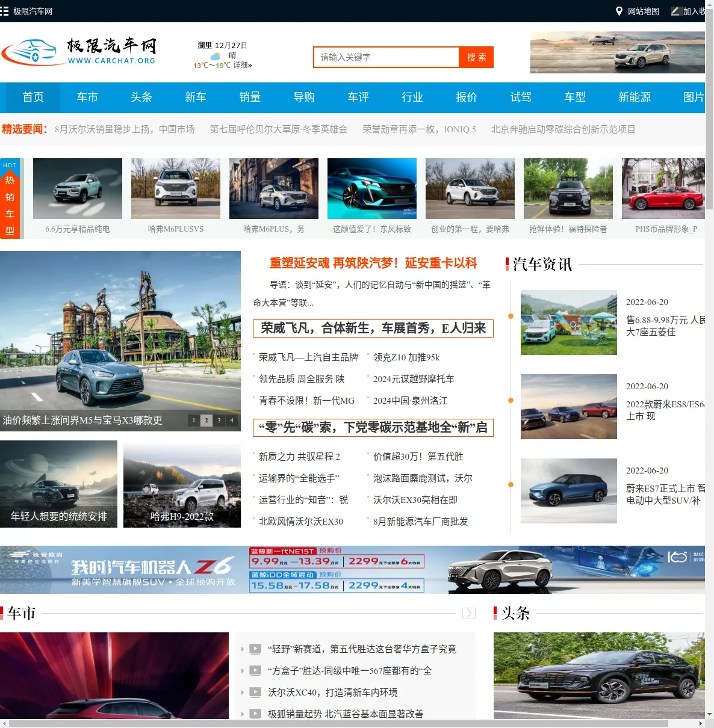This screenshot has width=714, height=728.
Task: Open the 头条 navigation tab
Action: [x=141, y=97]
